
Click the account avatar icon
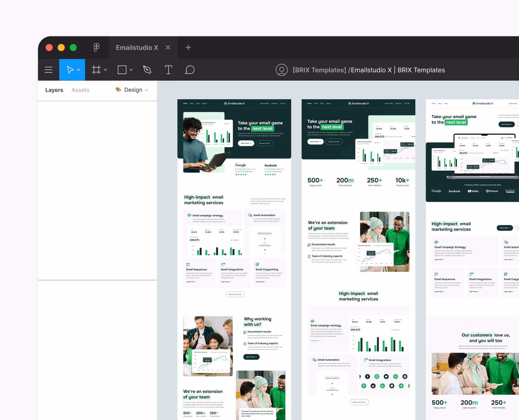[x=282, y=70]
